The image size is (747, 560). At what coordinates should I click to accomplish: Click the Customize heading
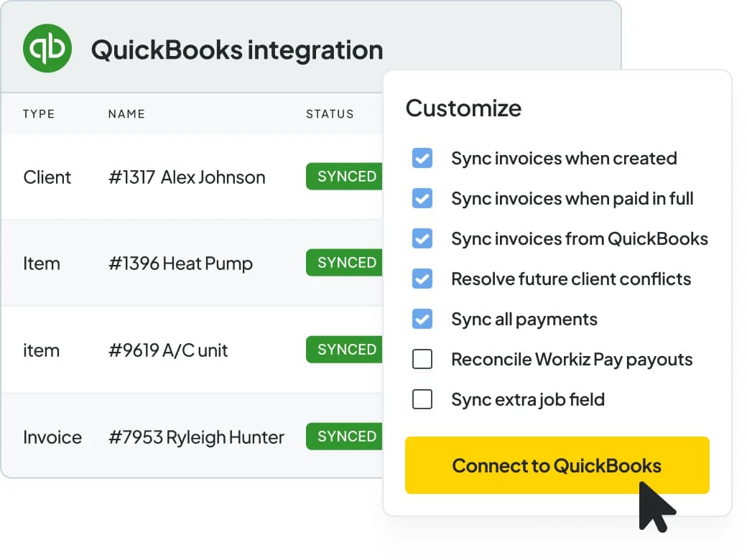463,108
